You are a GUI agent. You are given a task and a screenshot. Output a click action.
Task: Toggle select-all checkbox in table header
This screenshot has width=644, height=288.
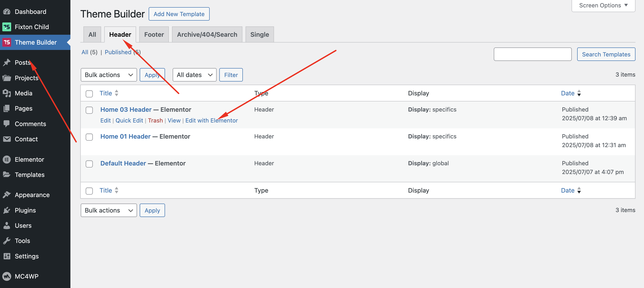(x=89, y=94)
